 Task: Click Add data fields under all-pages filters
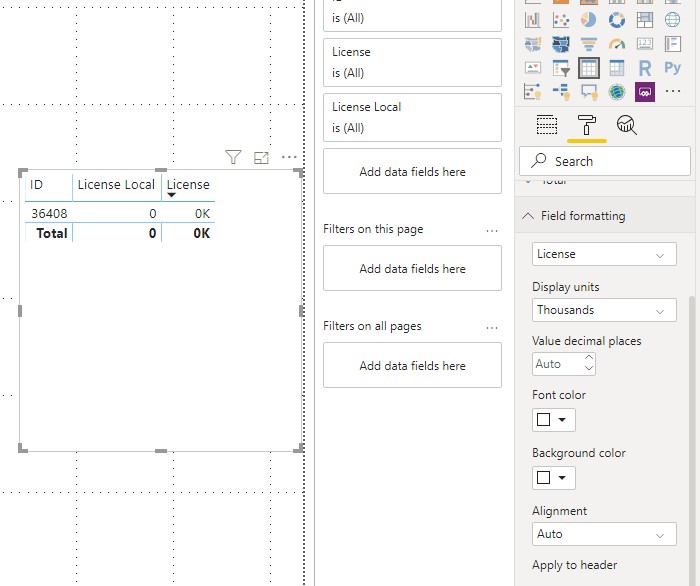(x=412, y=365)
